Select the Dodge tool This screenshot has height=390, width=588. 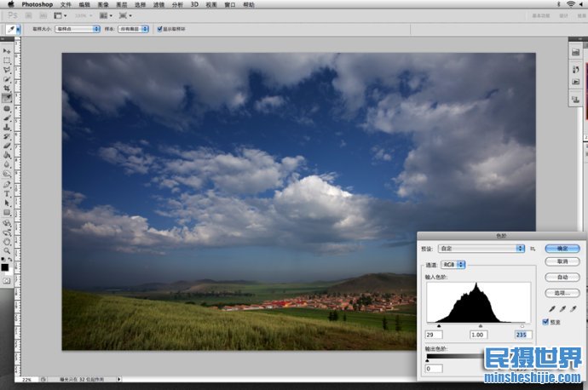pos(7,174)
